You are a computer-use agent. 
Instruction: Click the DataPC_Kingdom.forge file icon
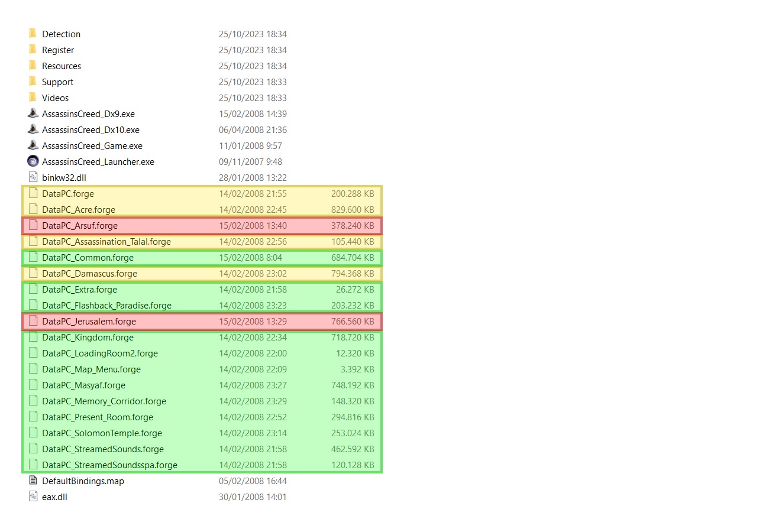(33, 337)
